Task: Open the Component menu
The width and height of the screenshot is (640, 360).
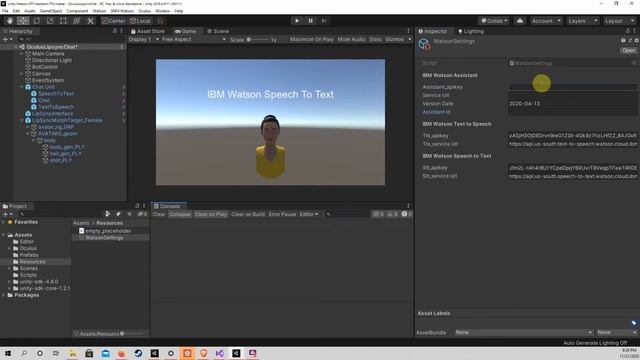Action: click(x=77, y=11)
